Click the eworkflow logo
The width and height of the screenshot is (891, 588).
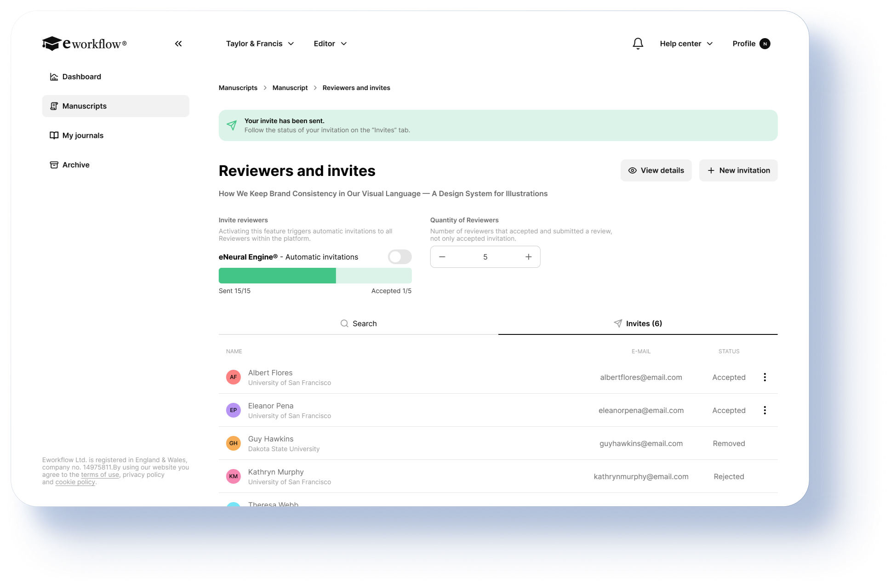point(85,44)
